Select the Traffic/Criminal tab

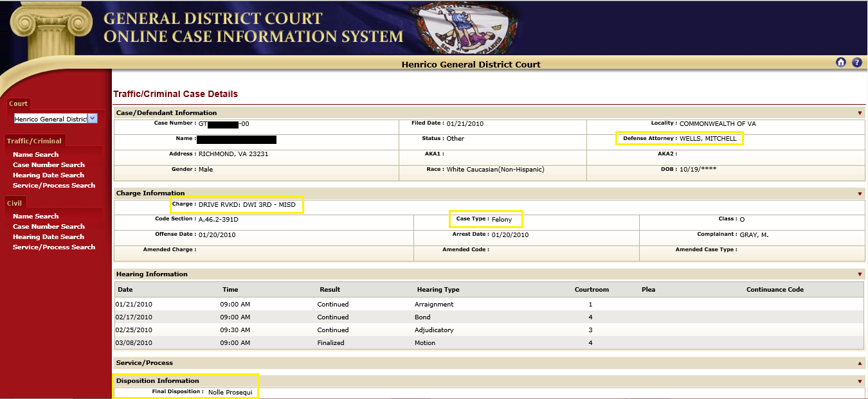(34, 141)
